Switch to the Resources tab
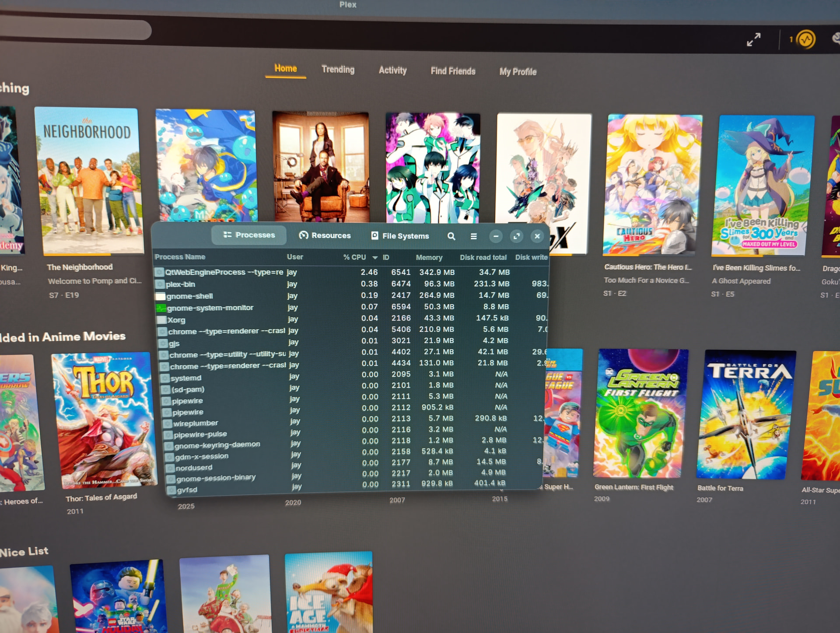840x633 pixels. [x=325, y=236]
